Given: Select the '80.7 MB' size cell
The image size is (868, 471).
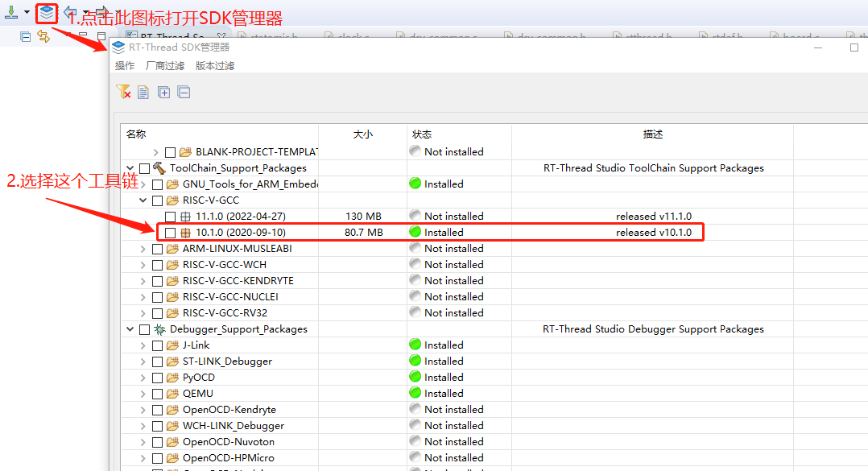Looking at the screenshot, I should (364, 233).
